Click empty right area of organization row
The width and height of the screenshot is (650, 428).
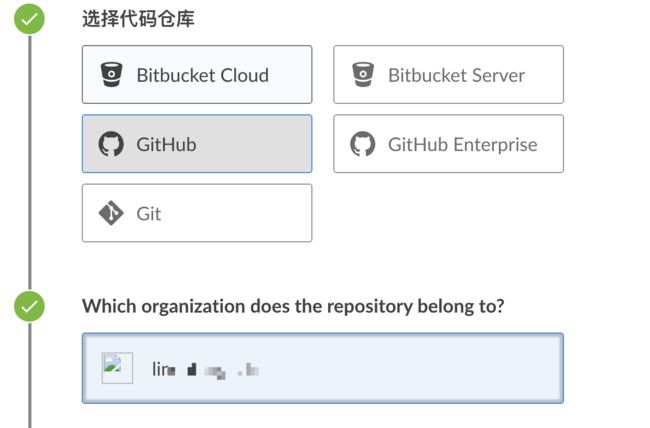(x=415, y=368)
